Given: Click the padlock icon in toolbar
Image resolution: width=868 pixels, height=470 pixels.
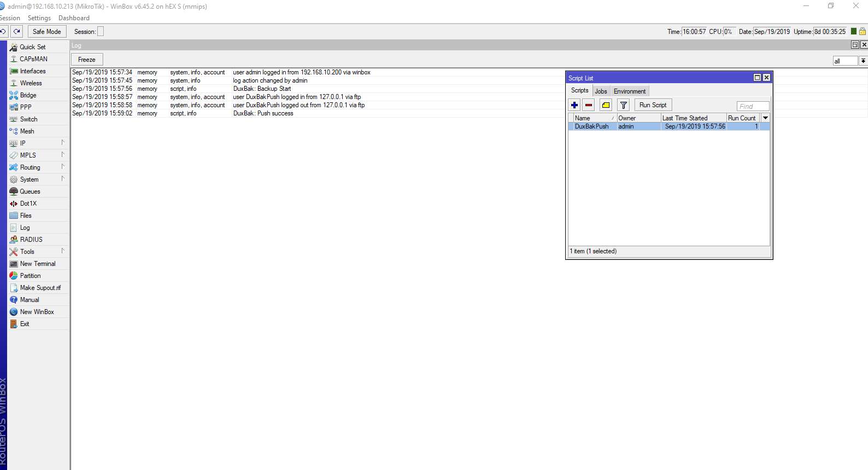Looking at the screenshot, I should click(x=863, y=31).
